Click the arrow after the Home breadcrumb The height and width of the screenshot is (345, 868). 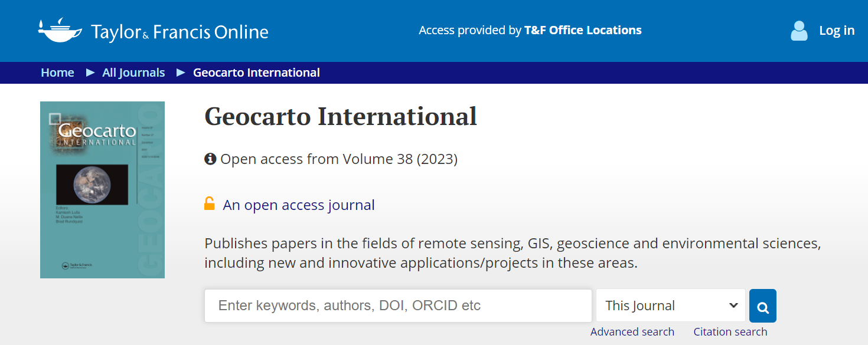tap(90, 73)
